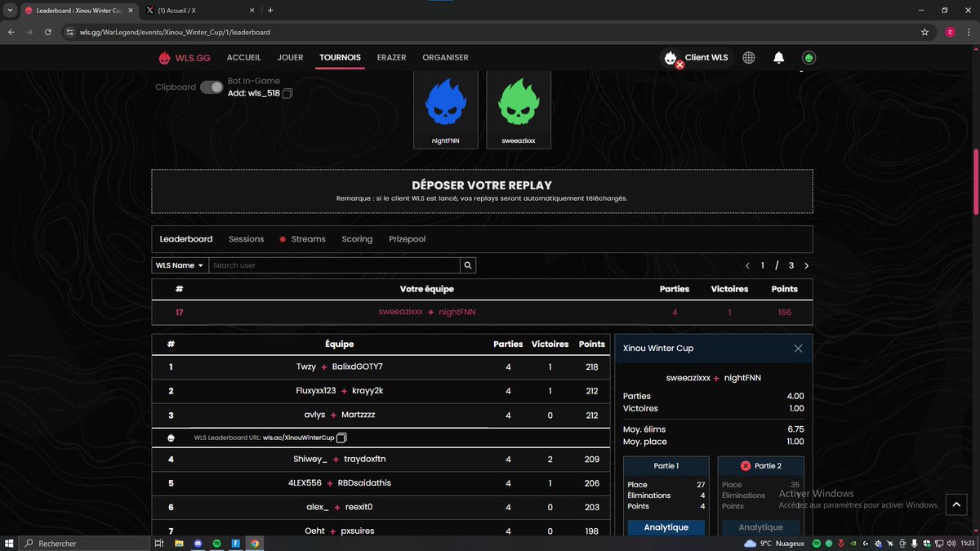The height and width of the screenshot is (551, 980).
Task: Click team 4LEX556 + RBDsaidathis row
Action: (x=381, y=483)
